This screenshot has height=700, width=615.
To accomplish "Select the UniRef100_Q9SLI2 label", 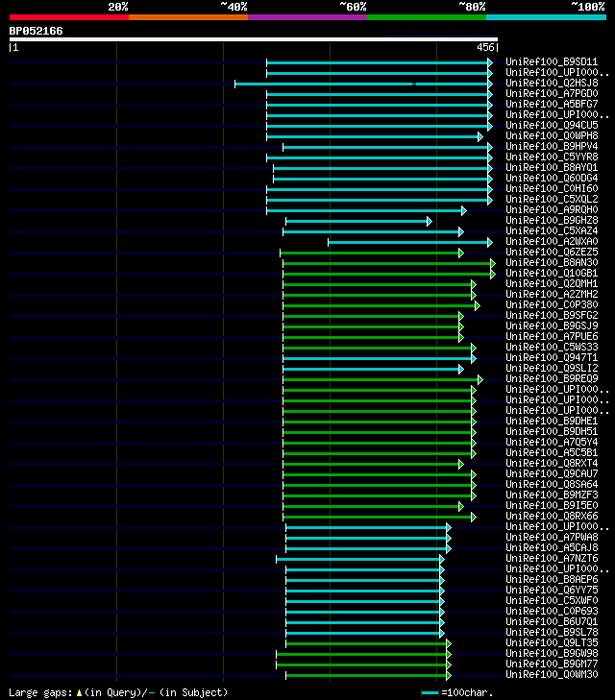I will pos(552,369).
